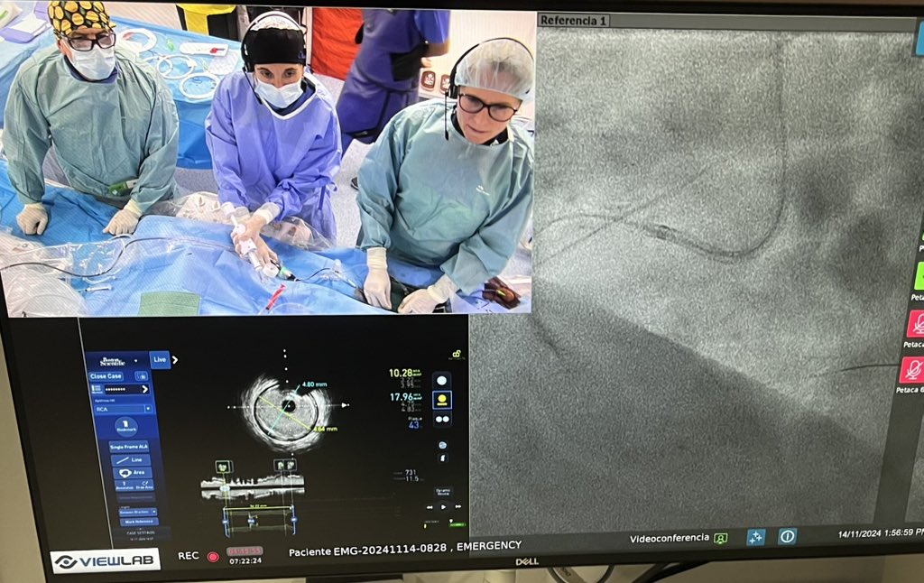This screenshot has width=924, height=583.
Task: Click the small white icon above frame count 731
Action: coord(442,458)
